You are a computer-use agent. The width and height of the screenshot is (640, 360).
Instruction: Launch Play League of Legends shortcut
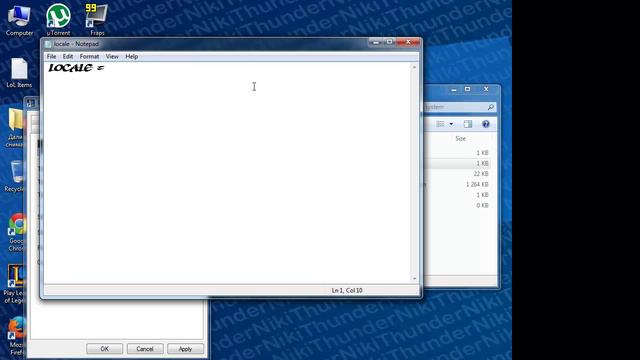pos(15,284)
